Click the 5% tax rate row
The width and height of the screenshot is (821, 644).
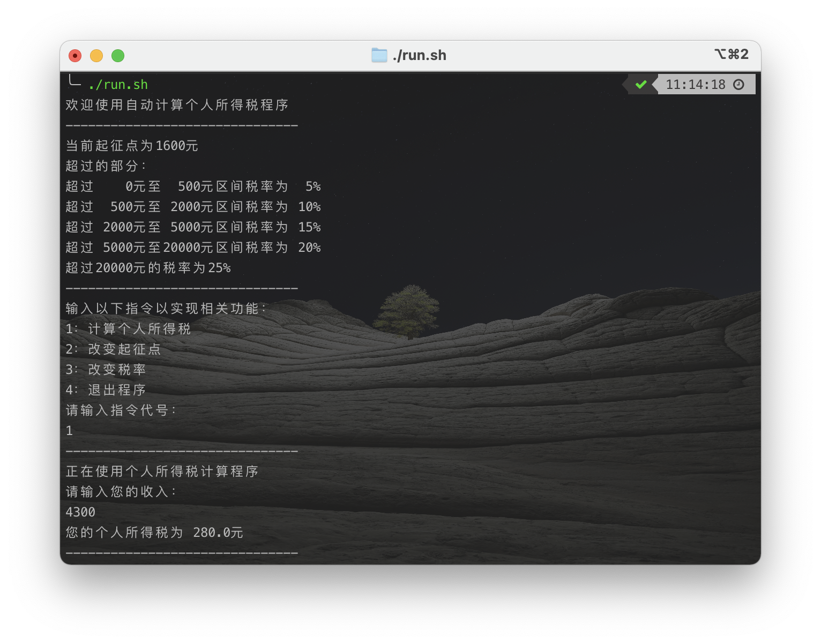click(193, 186)
